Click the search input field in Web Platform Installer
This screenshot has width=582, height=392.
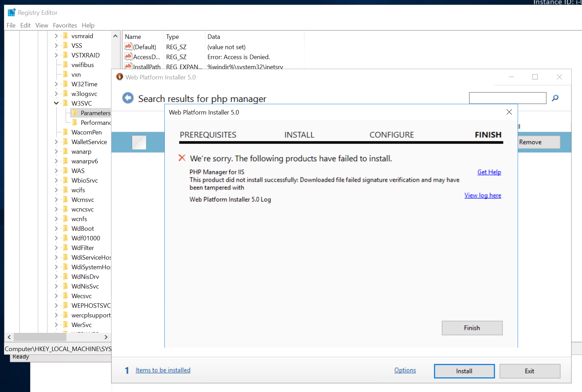pyautogui.click(x=508, y=98)
